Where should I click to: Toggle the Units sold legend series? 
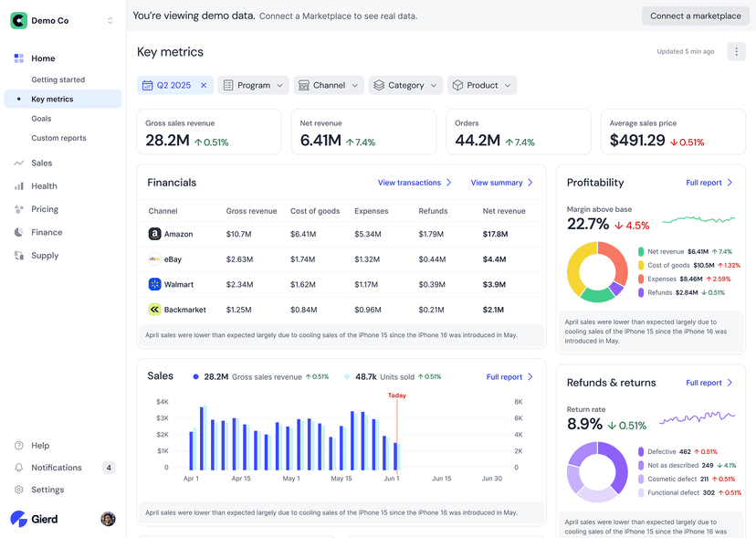[x=347, y=376]
